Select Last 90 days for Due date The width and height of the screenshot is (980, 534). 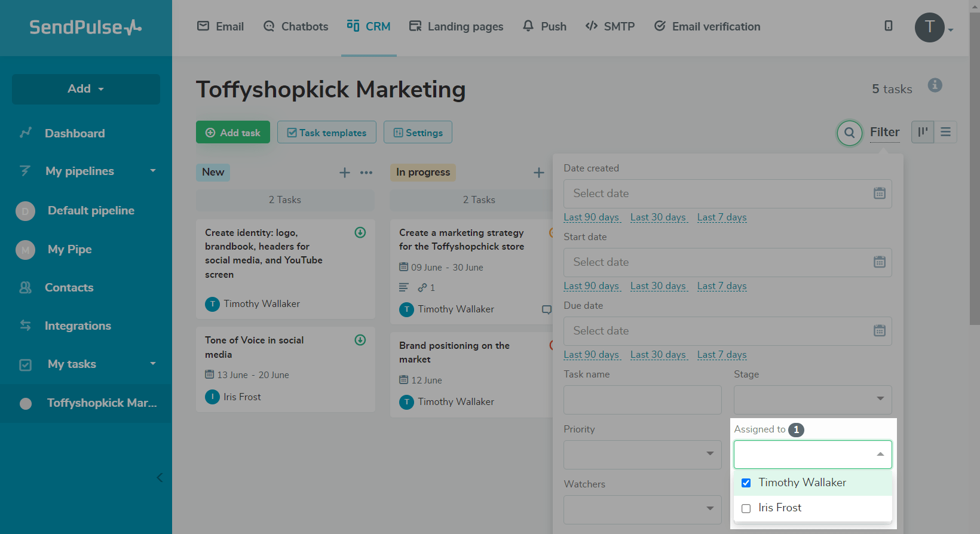point(592,355)
